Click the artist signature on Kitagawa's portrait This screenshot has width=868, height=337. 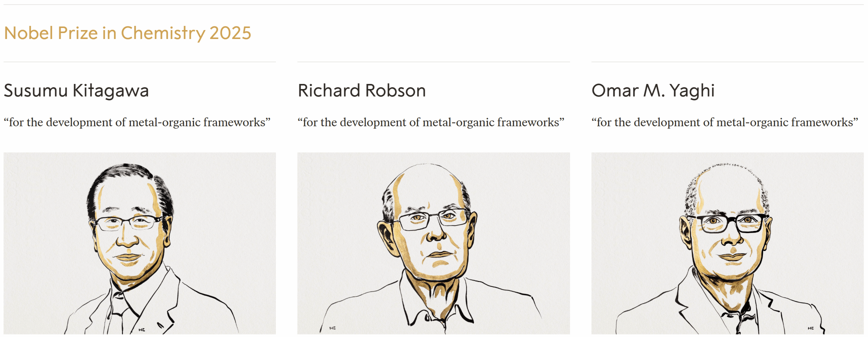point(142,329)
